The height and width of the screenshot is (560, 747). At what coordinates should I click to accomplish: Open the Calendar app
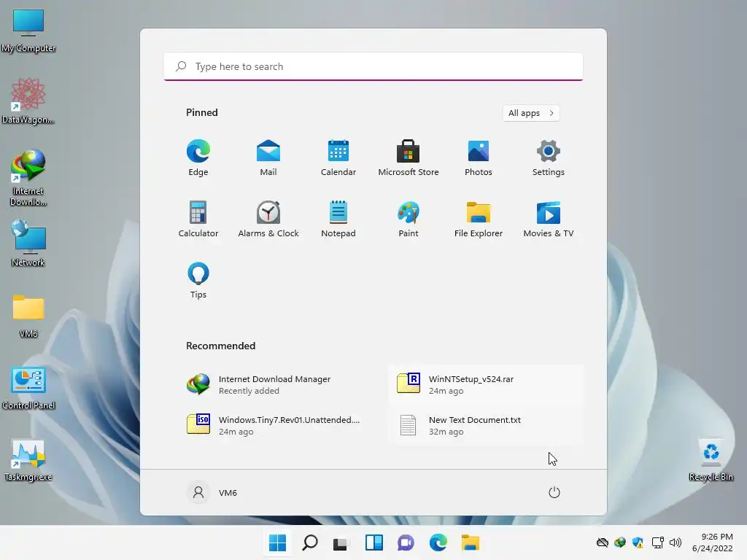pos(338,158)
